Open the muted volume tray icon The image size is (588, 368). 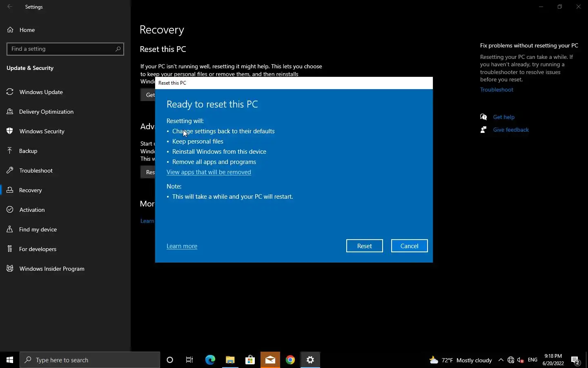[521, 360]
